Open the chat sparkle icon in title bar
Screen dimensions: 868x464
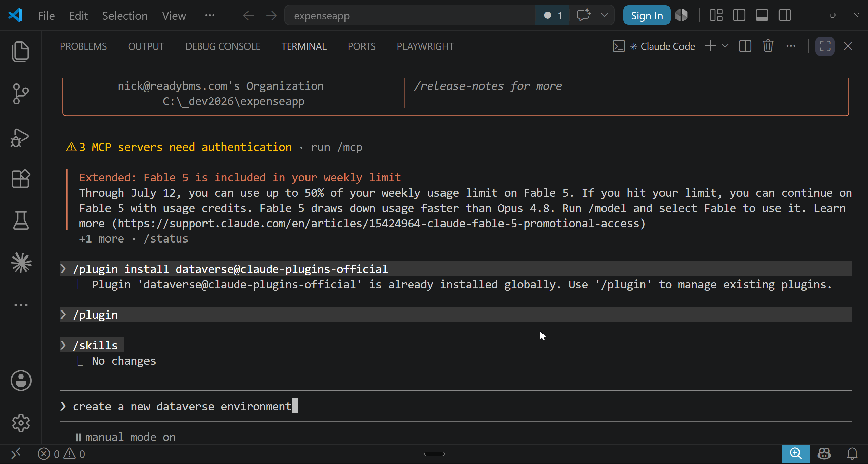coord(583,15)
